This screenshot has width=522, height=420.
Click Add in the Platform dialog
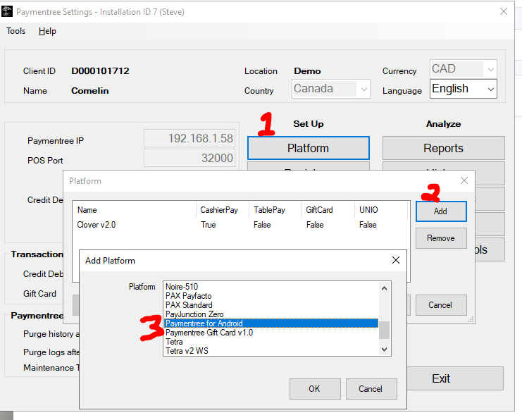[x=441, y=211]
